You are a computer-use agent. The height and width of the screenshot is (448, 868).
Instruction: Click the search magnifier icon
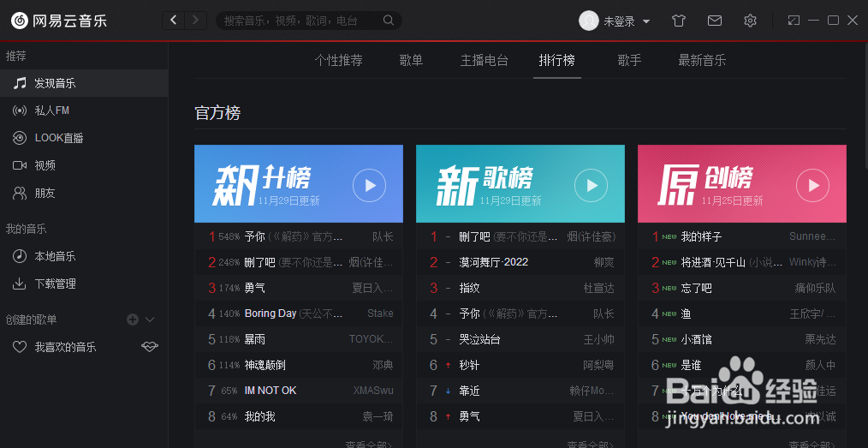389,21
